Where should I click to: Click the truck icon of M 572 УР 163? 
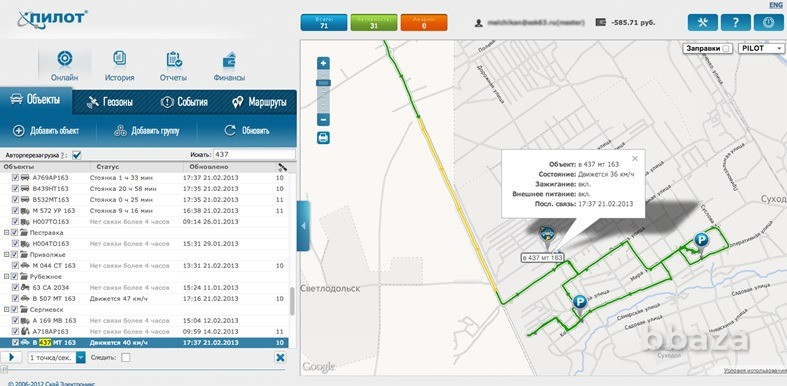25,210
